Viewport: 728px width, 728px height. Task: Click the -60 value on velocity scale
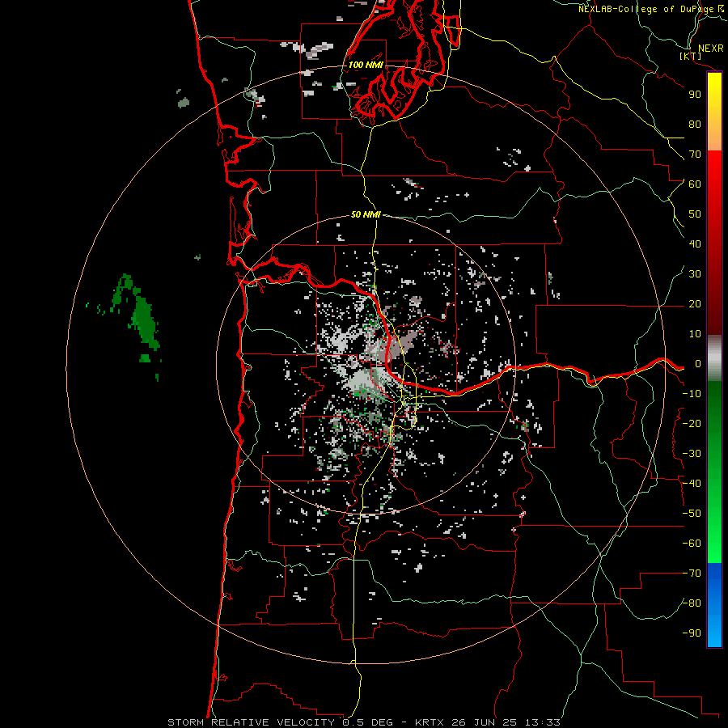[x=692, y=544]
